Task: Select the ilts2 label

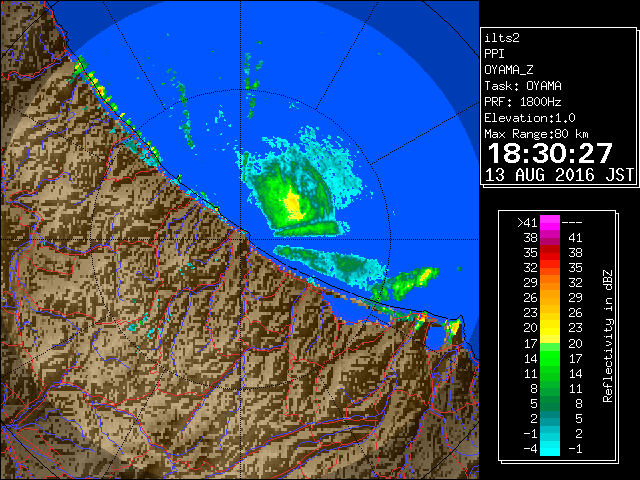Action: [x=502, y=38]
